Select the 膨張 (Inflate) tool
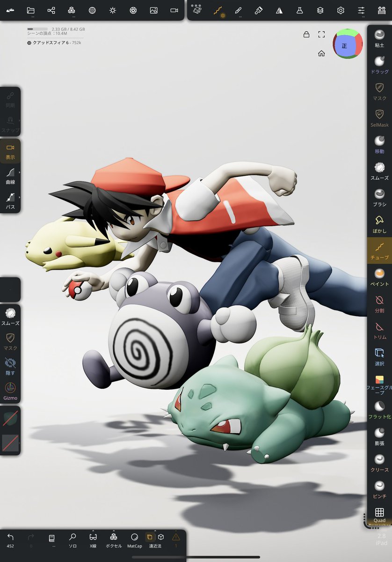392x562 pixels. [379, 436]
